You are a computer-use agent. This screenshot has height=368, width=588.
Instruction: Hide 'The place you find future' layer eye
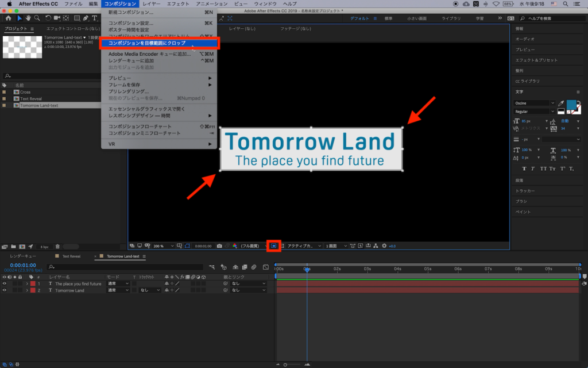5,283
